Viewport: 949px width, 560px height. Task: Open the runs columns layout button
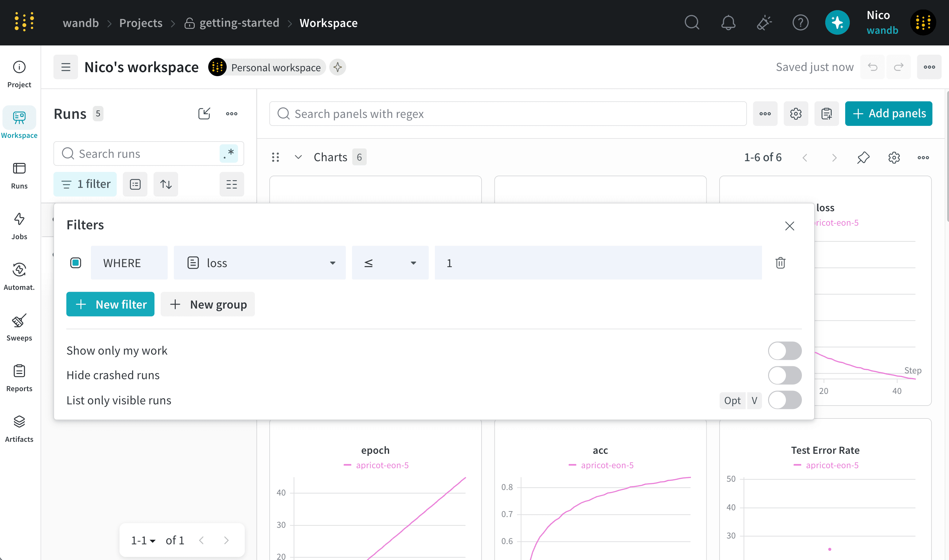[232, 184]
